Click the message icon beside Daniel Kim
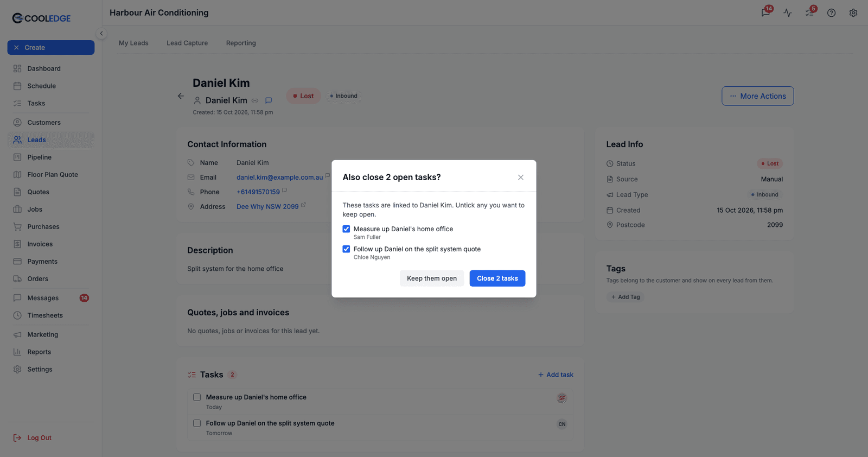868x457 pixels. [269, 100]
